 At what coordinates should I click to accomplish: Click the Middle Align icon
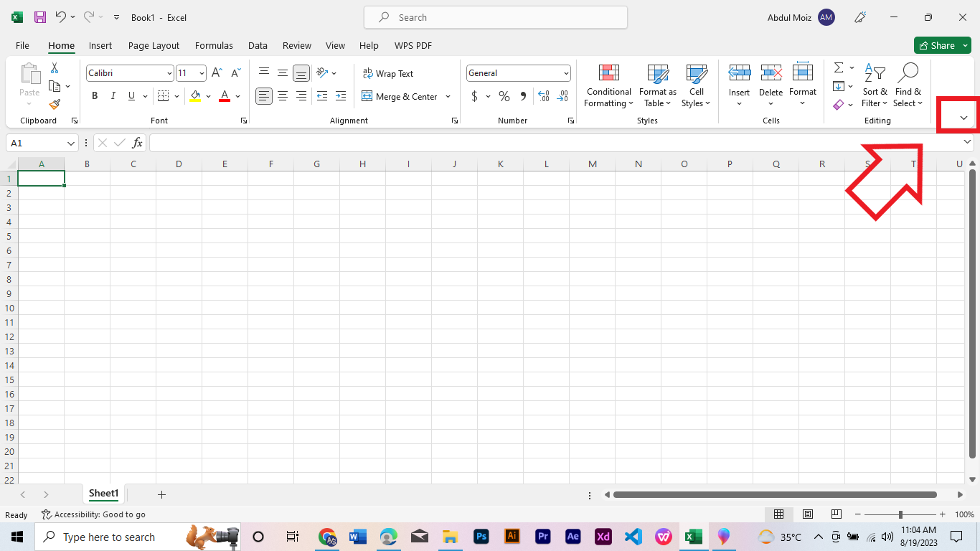283,72
